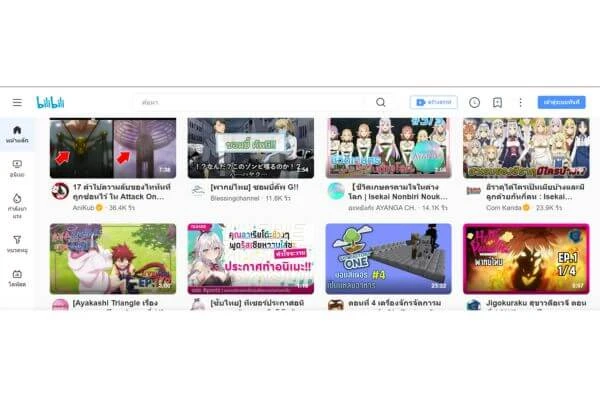Open the bookmarks icon

497,102
